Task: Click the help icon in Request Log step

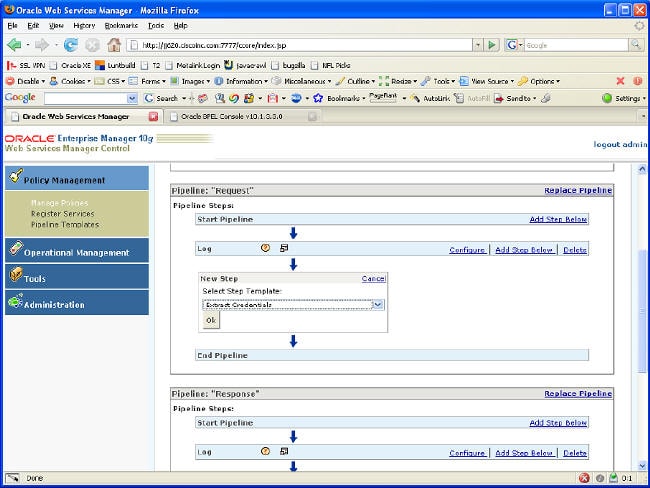Action: pos(266,249)
